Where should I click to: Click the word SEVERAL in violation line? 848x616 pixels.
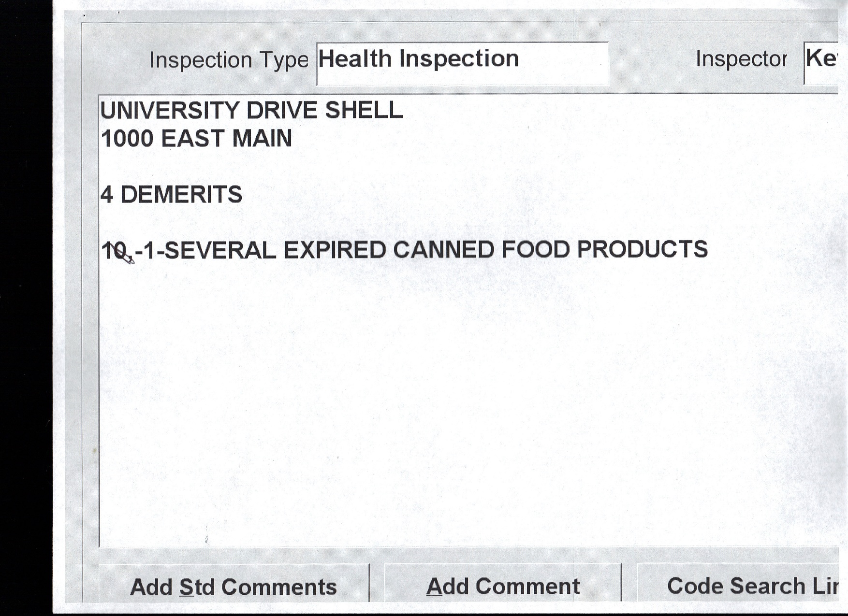coord(220,250)
